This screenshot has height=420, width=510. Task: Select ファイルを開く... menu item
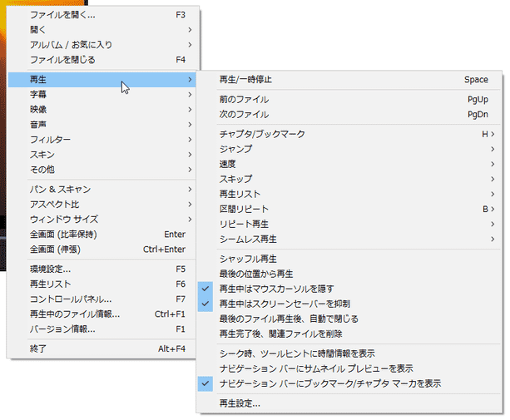(62, 15)
